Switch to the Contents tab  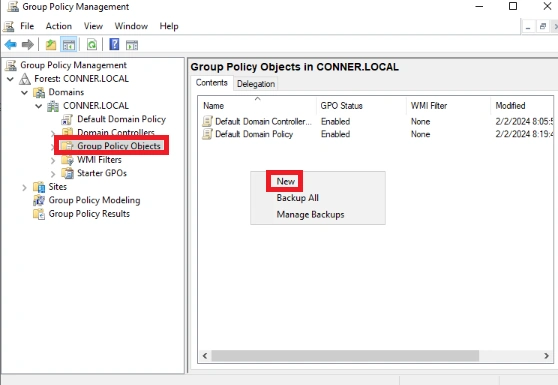coord(212,83)
